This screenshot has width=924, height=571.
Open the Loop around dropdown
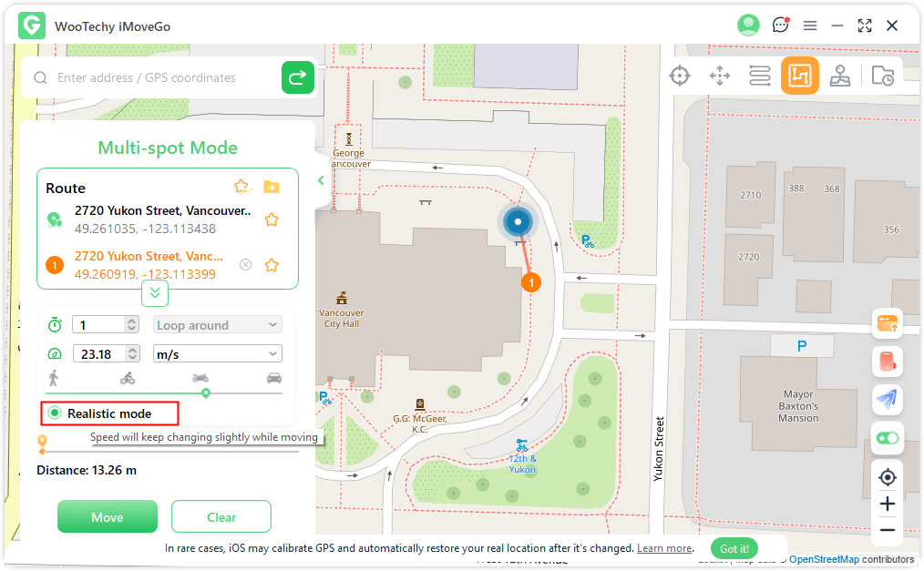click(x=217, y=325)
